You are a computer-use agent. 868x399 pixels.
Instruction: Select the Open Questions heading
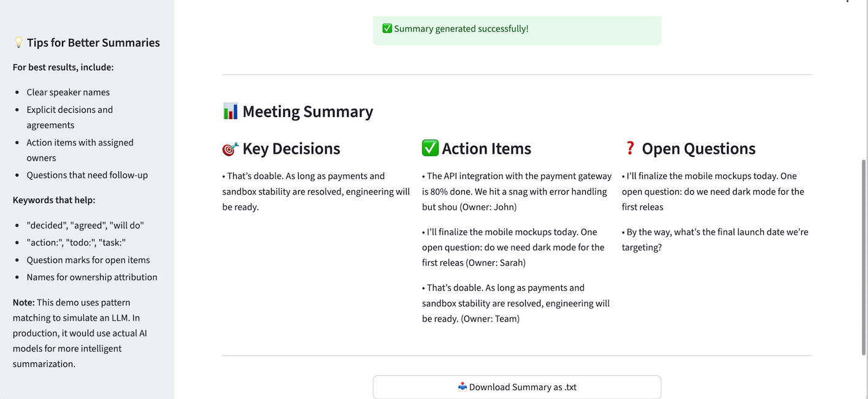click(x=699, y=148)
